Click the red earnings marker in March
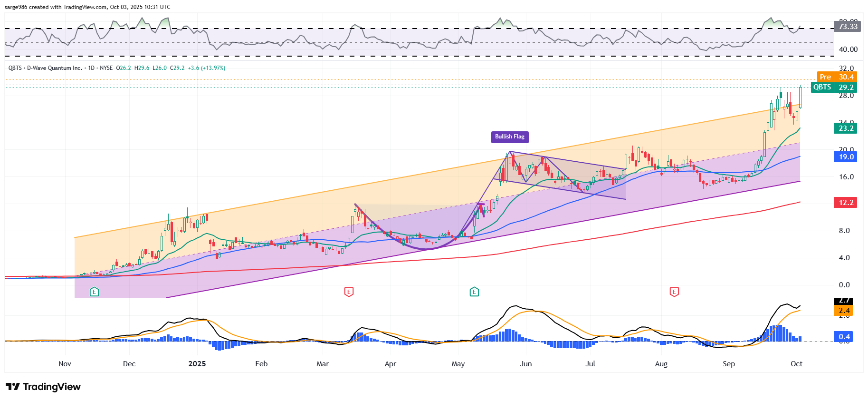Screen dimensions: 868x401 pos(349,292)
